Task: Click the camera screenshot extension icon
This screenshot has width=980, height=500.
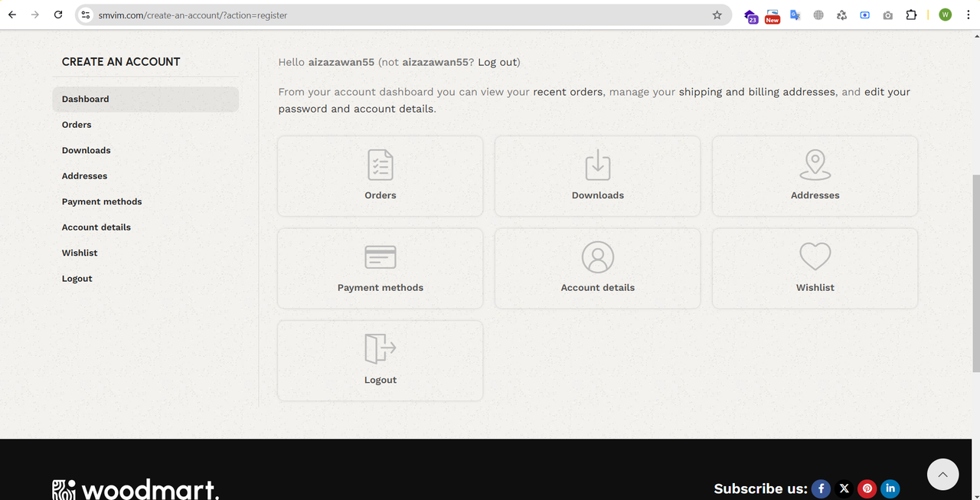Action: tap(887, 15)
